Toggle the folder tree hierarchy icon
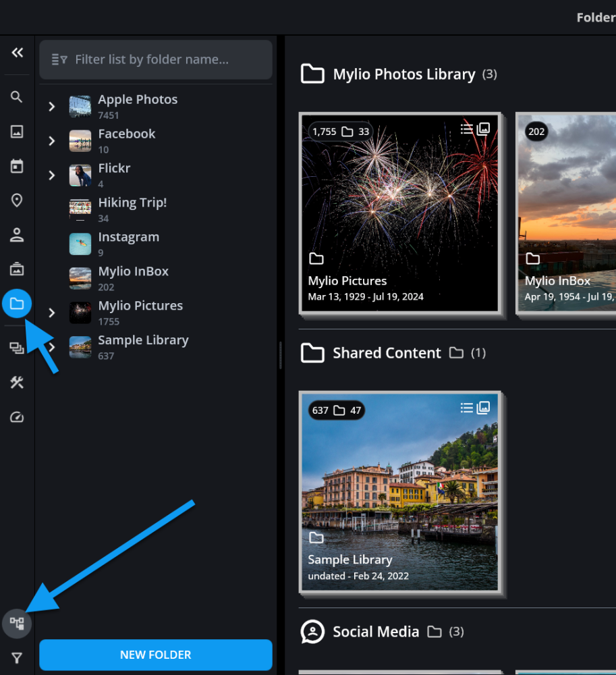 point(17,623)
